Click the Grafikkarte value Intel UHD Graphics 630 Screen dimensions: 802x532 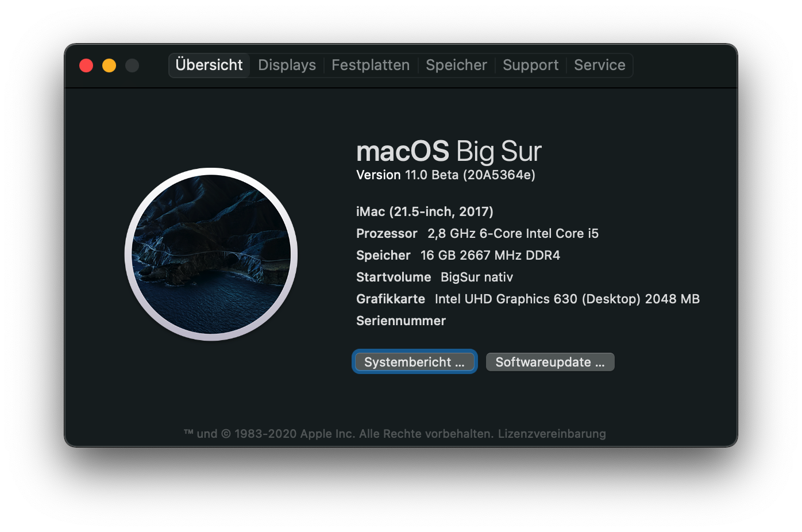(x=567, y=299)
